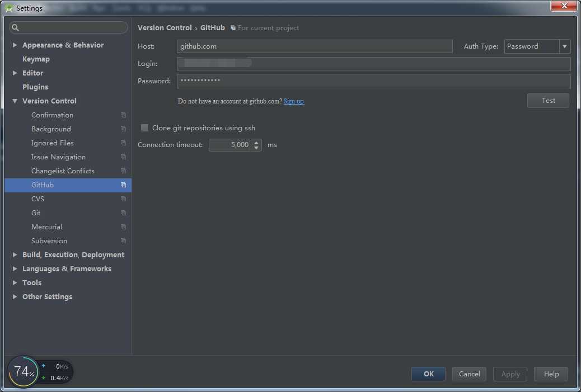Click the For current project icon in header
This screenshot has width=581, height=392.
point(233,28)
